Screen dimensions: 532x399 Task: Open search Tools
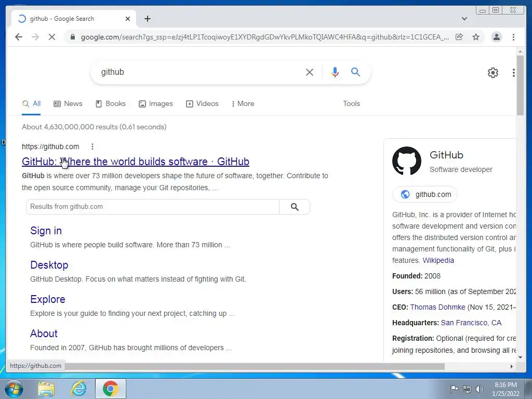tap(351, 103)
